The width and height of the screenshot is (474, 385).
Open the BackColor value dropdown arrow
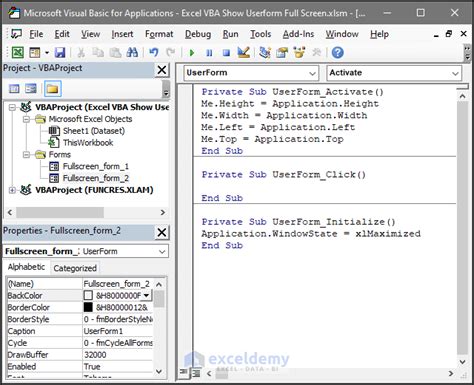pyautogui.click(x=146, y=296)
